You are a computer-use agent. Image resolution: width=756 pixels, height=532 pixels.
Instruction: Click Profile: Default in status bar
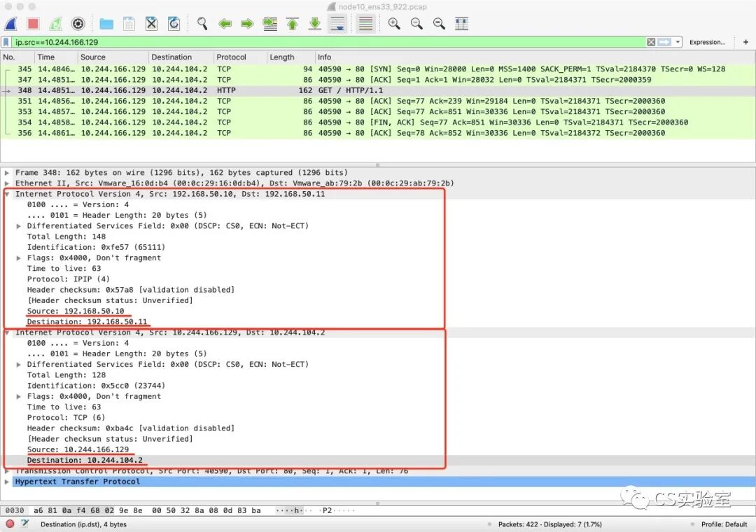724,524
